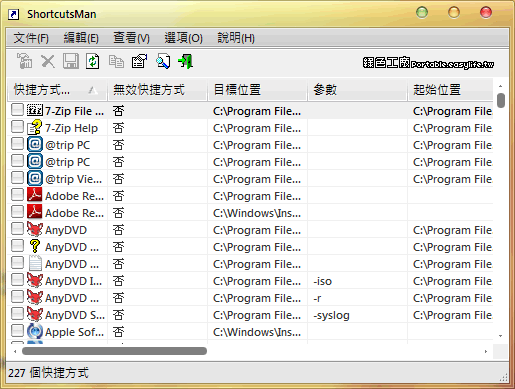The width and height of the screenshot is (515, 389).
Task: Open the 編輯(E) menu
Action: coord(81,38)
